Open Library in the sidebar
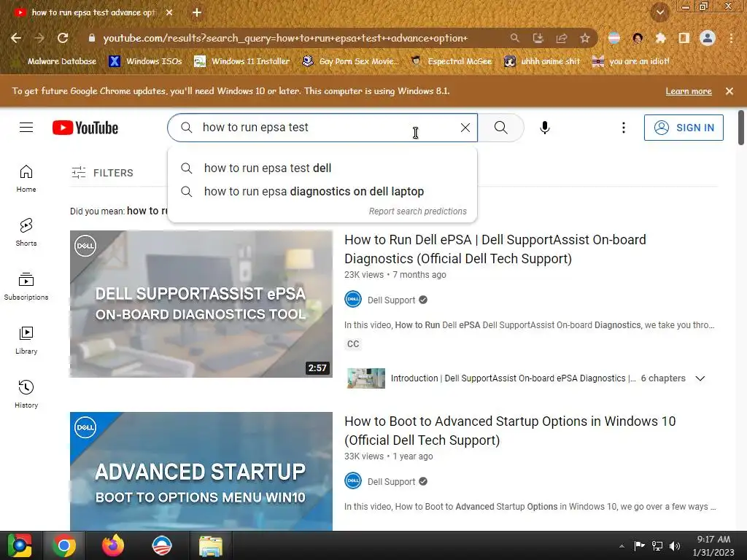This screenshot has height=560, width=747. (26, 341)
